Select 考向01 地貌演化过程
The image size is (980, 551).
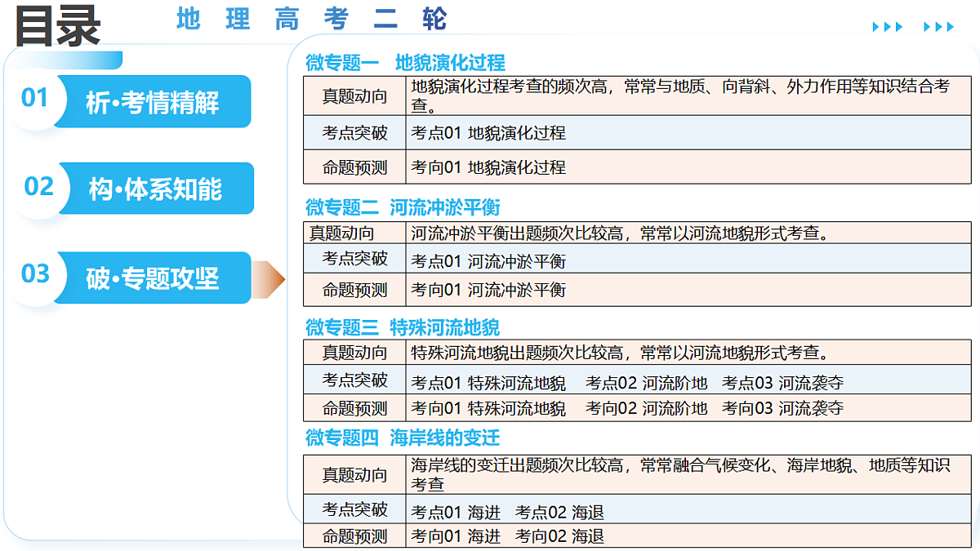(x=488, y=167)
